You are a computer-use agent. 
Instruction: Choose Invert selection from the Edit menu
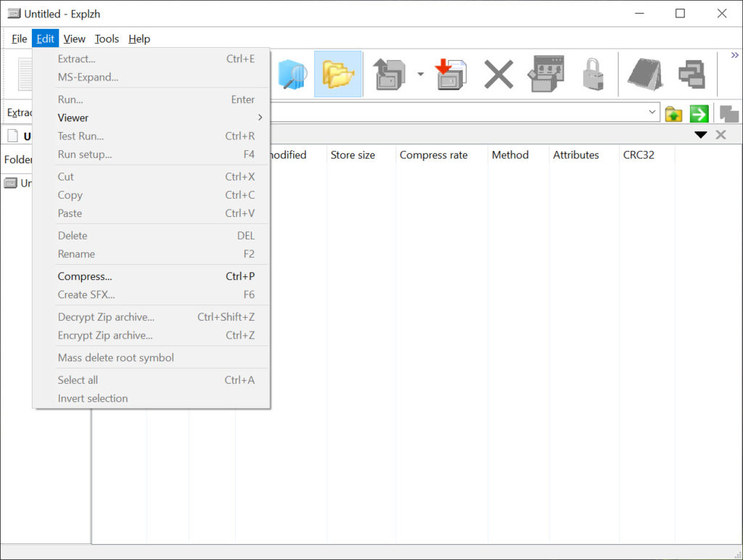(152, 398)
